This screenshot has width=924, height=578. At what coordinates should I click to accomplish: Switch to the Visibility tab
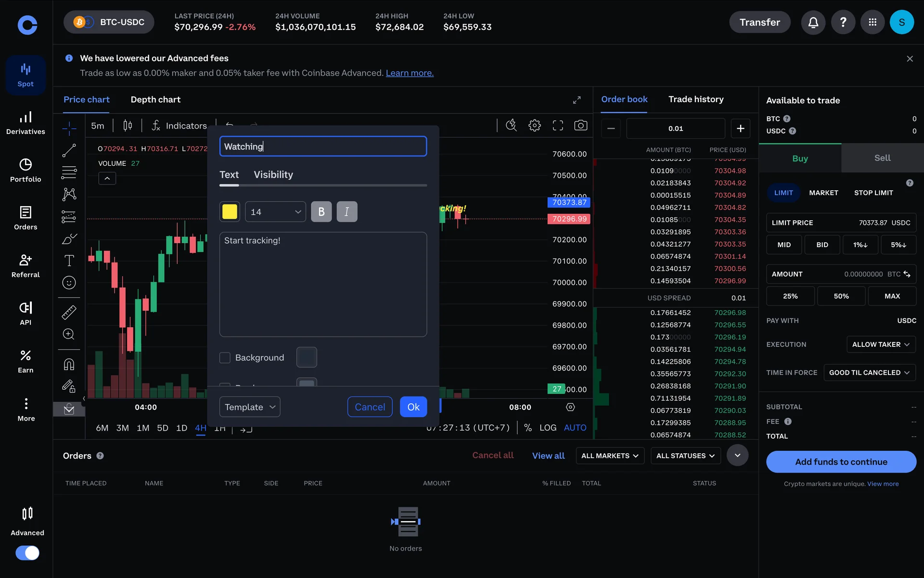273,175
